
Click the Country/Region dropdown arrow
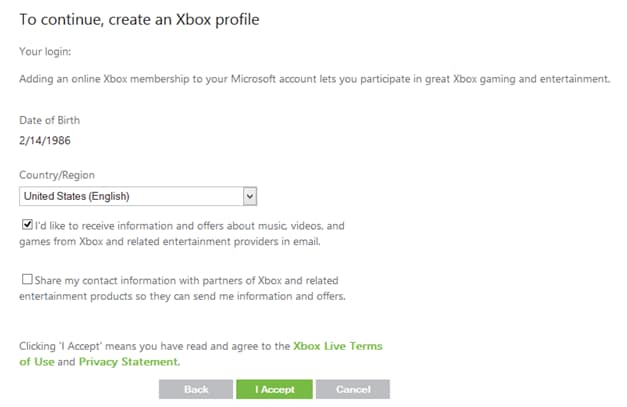tap(250, 196)
